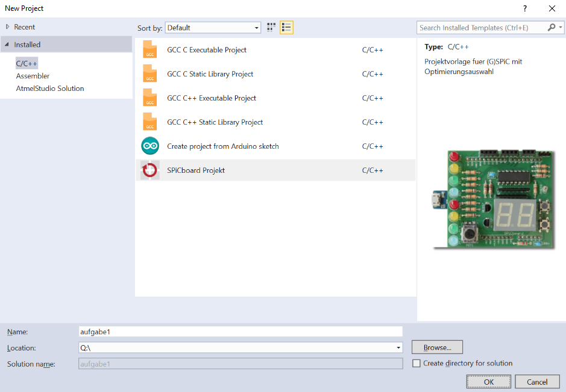Select the Arduino sketch project icon
The image size is (566, 392).
pyautogui.click(x=150, y=146)
